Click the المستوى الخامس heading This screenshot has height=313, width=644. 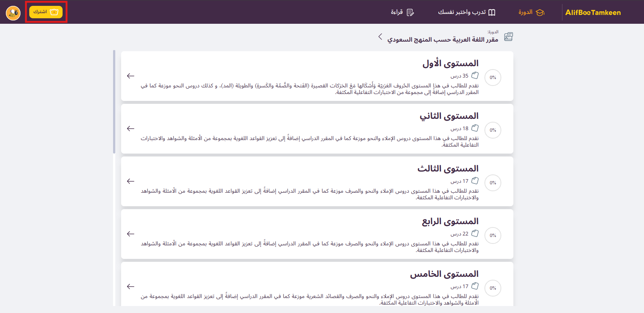pyautogui.click(x=444, y=274)
